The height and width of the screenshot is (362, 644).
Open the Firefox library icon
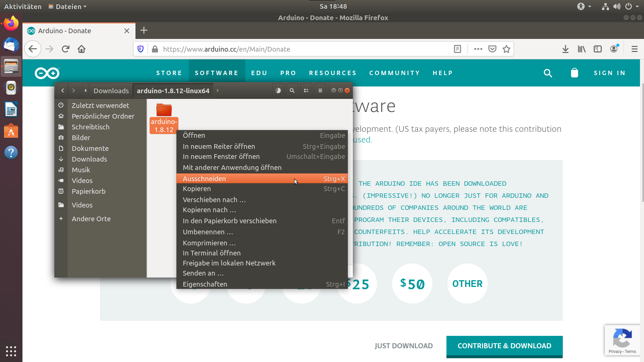pyautogui.click(x=582, y=49)
